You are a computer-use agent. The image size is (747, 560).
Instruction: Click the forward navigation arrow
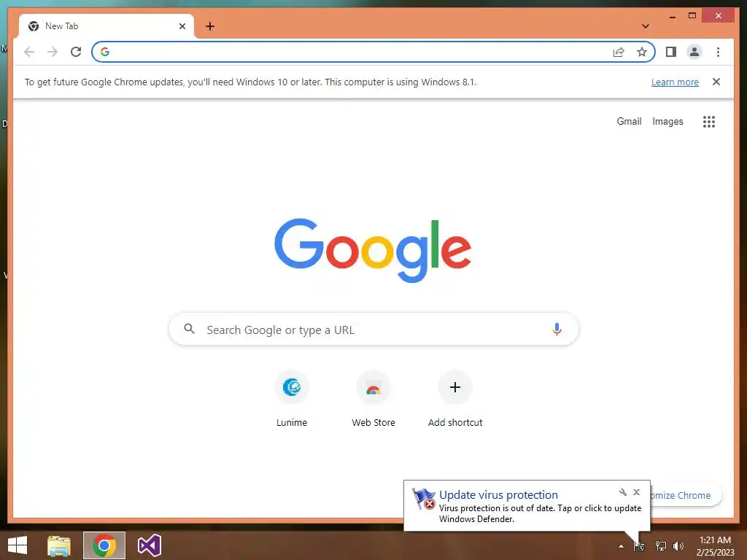click(53, 52)
